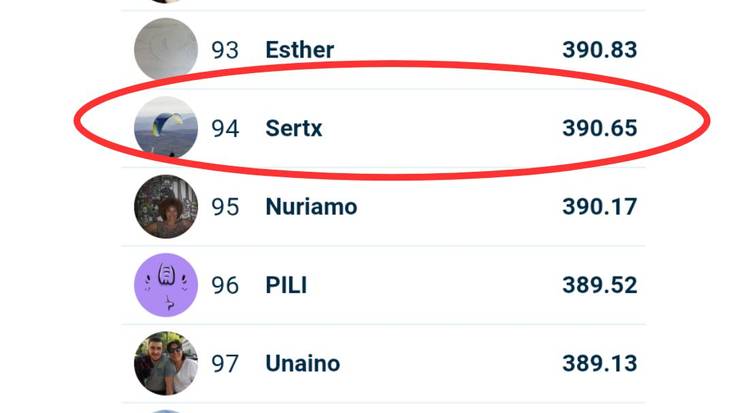
Task: Click Nuriamo's score 390.17
Action: pos(599,207)
